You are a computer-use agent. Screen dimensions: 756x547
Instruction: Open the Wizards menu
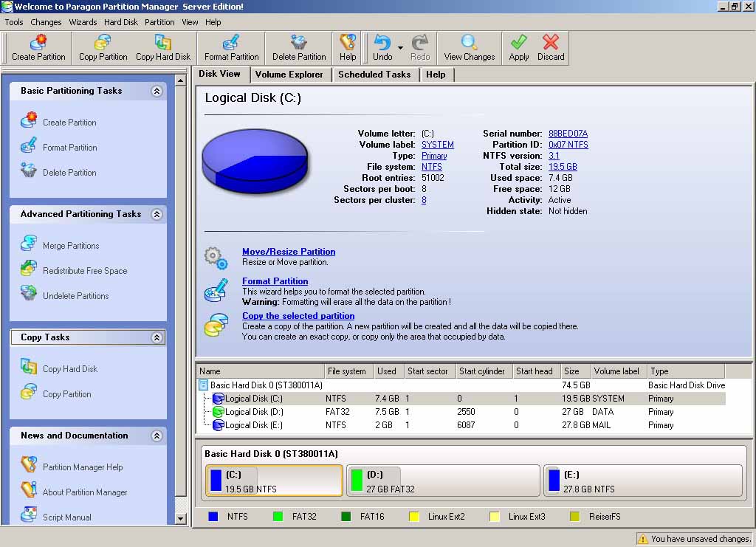tap(83, 22)
